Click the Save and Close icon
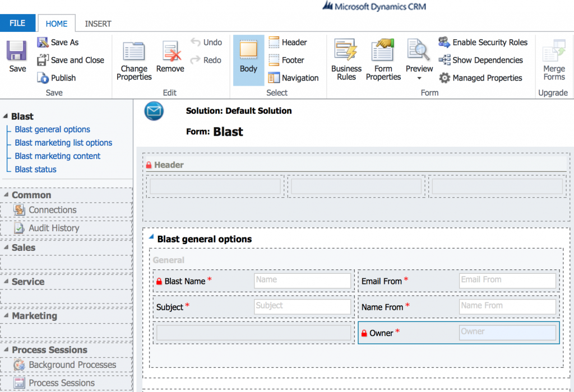This screenshot has height=392, width=574. click(43, 60)
